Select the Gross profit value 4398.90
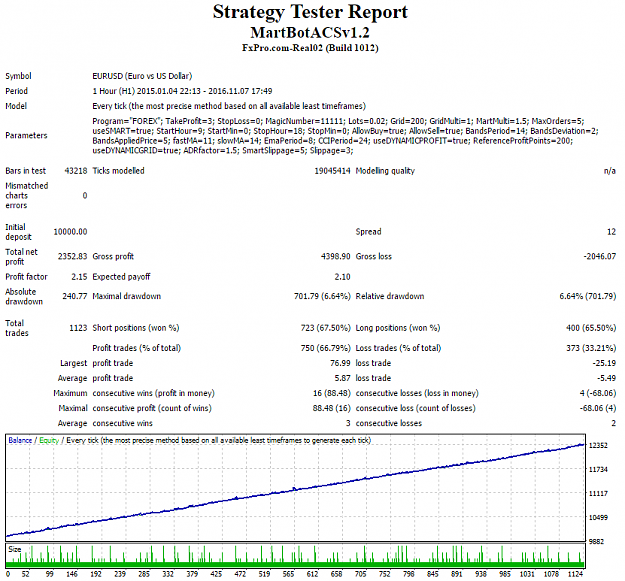 click(x=336, y=256)
